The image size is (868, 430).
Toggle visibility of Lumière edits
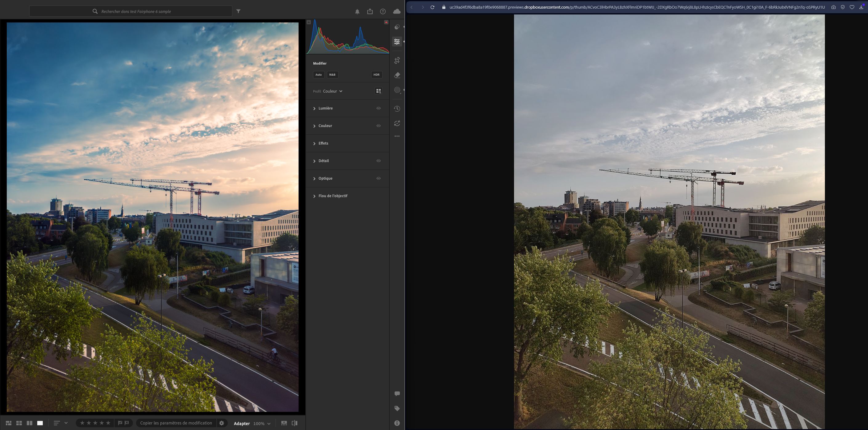point(378,109)
